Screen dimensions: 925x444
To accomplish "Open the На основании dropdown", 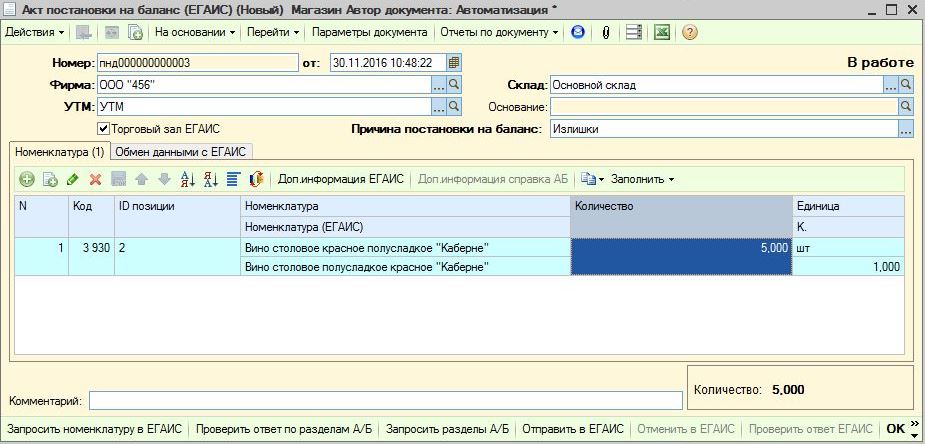I will point(195,32).
